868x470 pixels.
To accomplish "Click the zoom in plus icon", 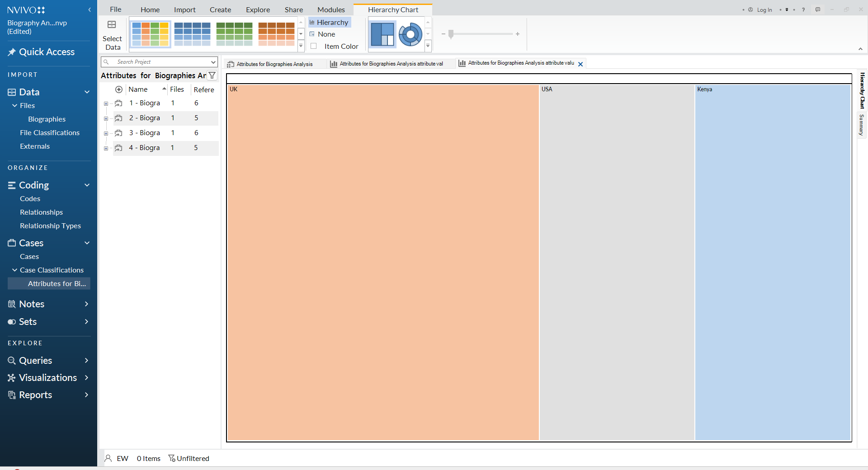I will point(518,34).
